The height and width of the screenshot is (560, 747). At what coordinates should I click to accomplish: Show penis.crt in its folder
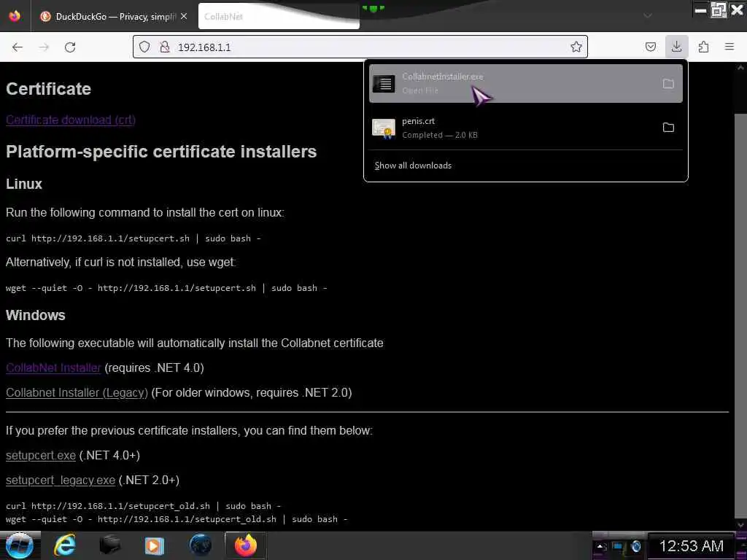pyautogui.click(x=668, y=127)
